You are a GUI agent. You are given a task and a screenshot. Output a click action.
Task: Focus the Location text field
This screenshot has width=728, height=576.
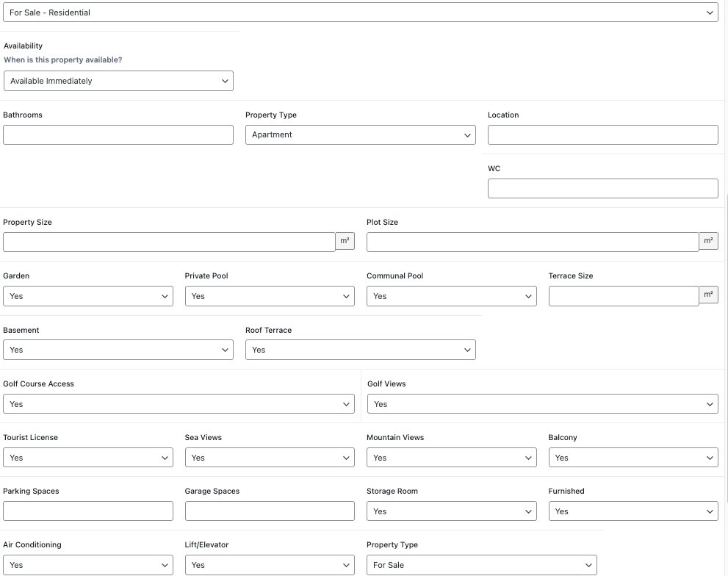tap(602, 134)
